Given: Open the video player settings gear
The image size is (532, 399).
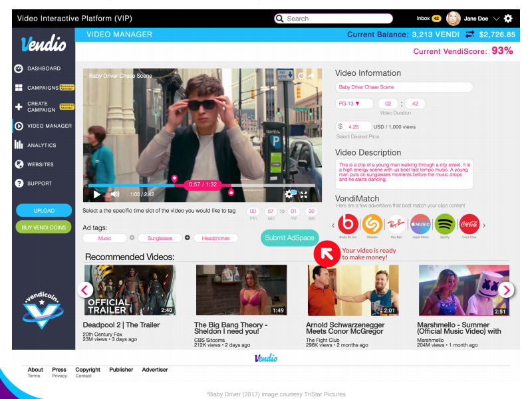Looking at the screenshot, I should point(289,194).
